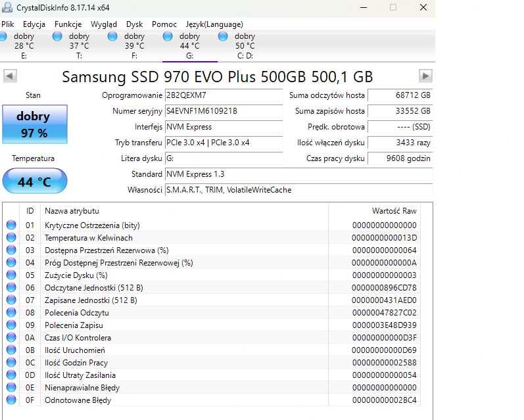Click status orb for Ilość Uruchomień row
Screen dimensions: 524x420
click(11, 350)
